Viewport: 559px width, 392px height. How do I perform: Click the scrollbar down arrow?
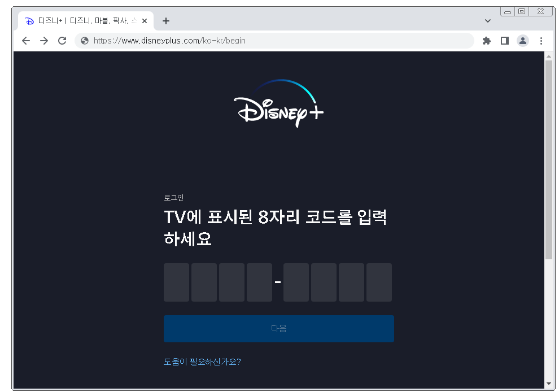[549, 384]
